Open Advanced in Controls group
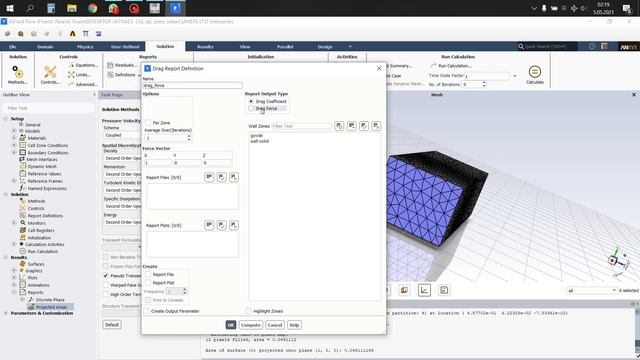 pyautogui.click(x=83, y=84)
